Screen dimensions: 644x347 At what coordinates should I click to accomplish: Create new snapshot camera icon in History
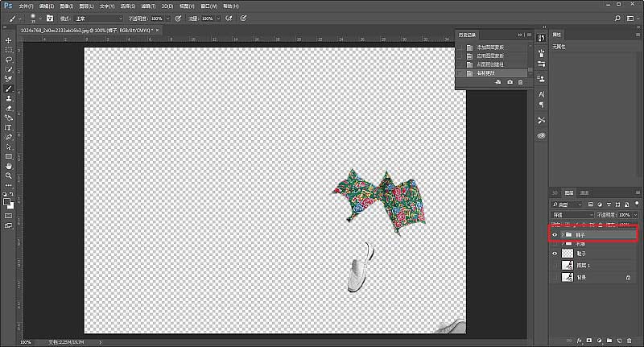(510, 82)
